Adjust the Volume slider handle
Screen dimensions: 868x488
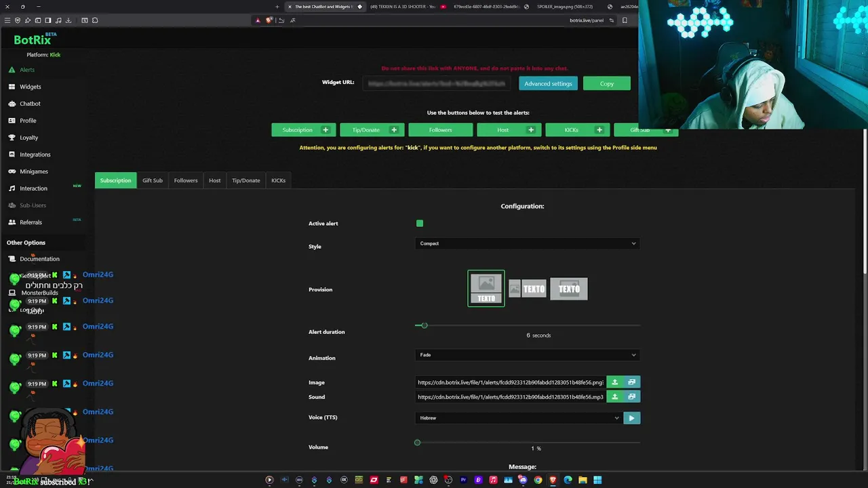pos(417,443)
